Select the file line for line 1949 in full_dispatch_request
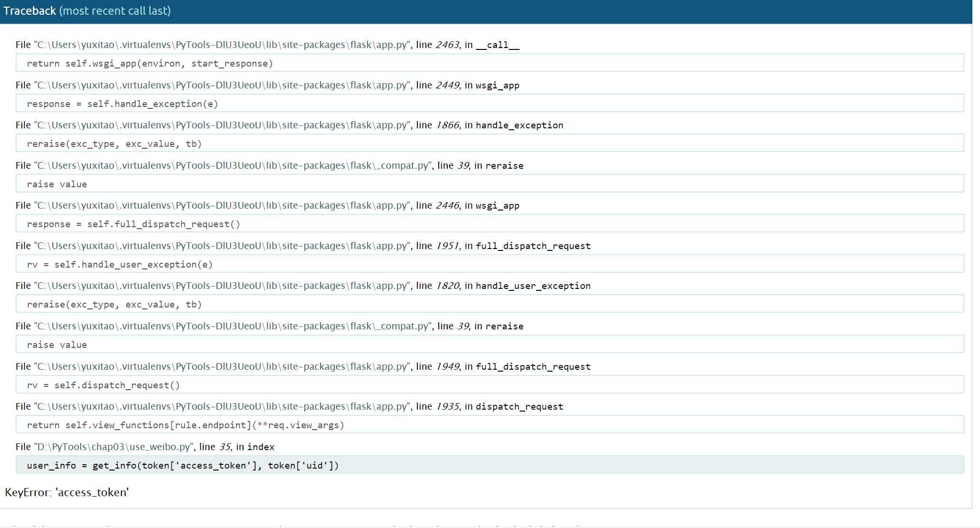 303,366
